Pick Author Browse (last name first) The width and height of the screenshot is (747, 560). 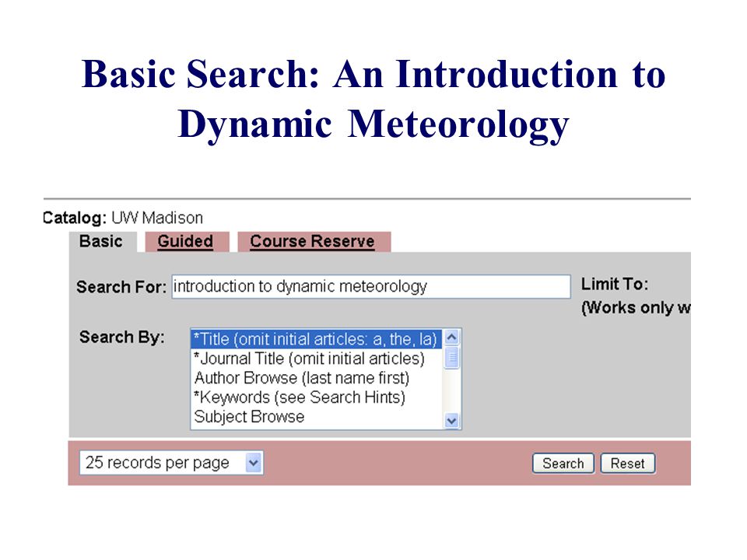[x=317, y=378]
